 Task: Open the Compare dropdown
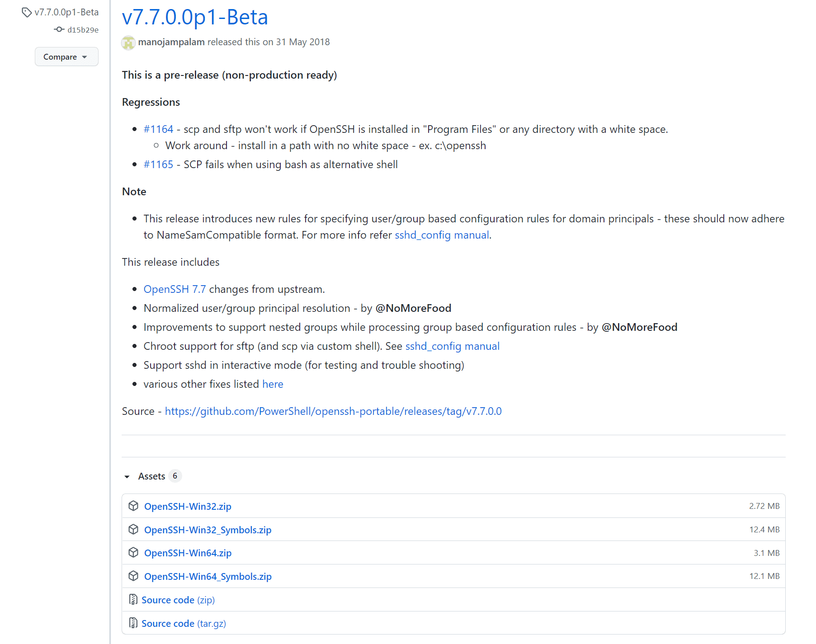[x=66, y=56]
